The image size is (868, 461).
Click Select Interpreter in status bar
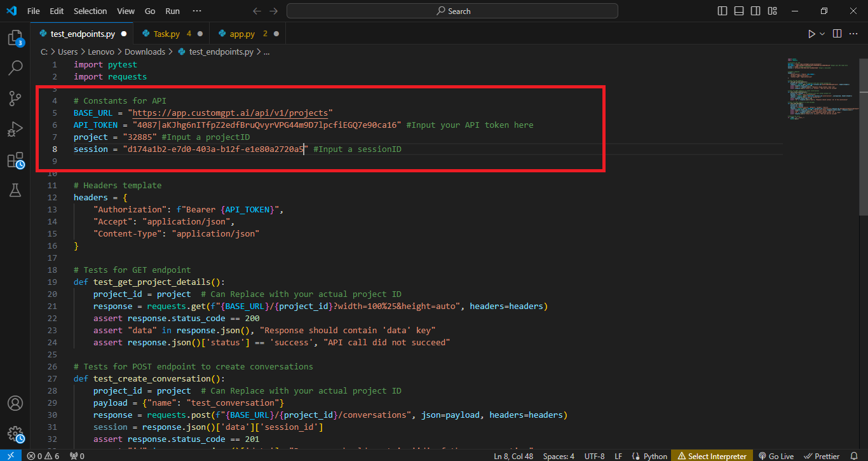tap(712, 455)
